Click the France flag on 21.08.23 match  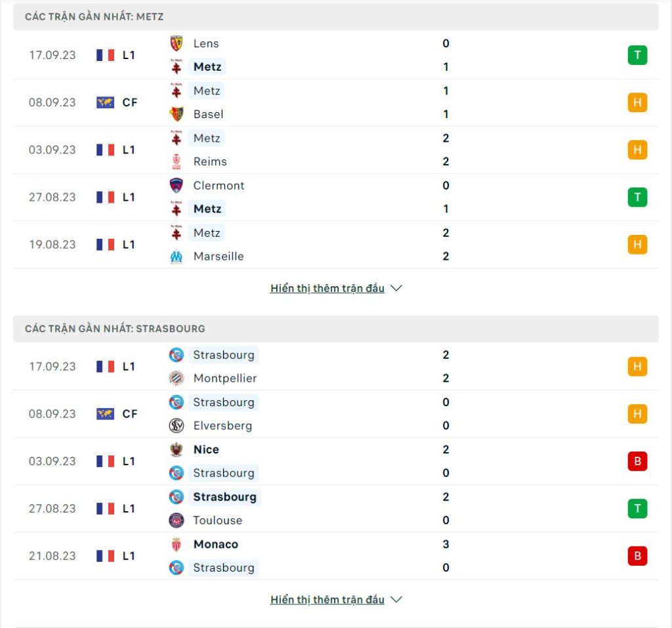pos(106,556)
